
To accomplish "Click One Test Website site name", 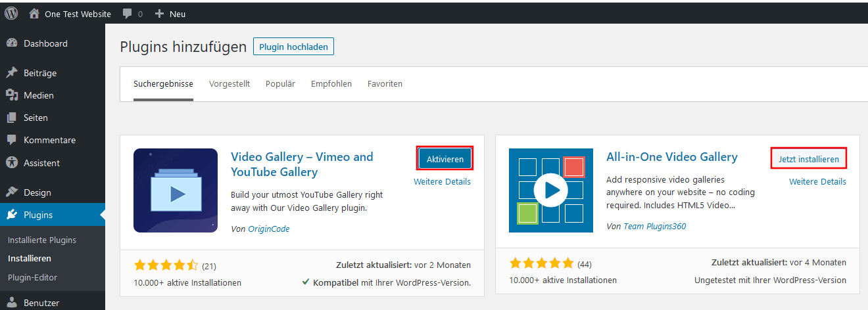I will point(78,14).
